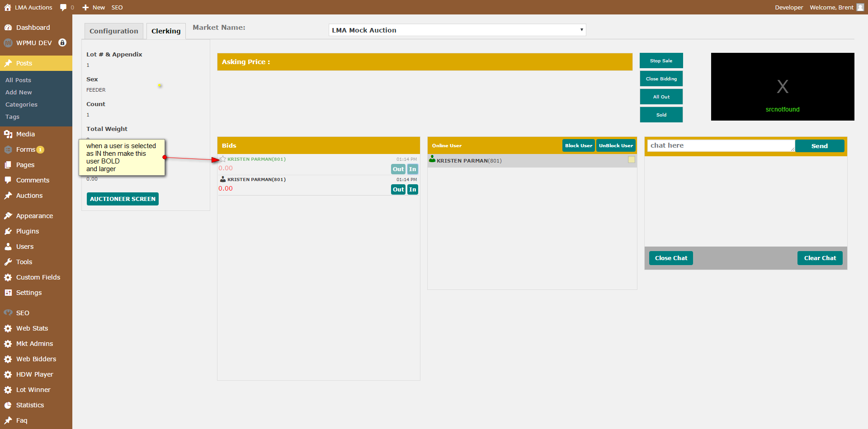Click the star icon beside first bid
This screenshot has height=429, width=868.
[223, 159]
